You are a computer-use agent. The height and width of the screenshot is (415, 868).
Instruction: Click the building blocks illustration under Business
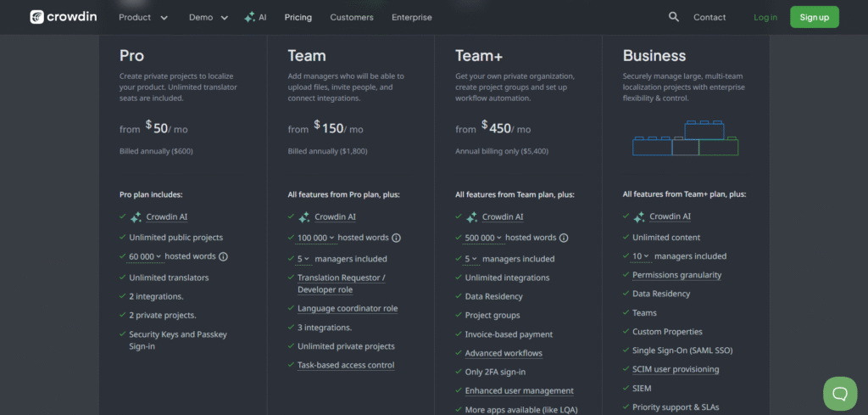[x=685, y=138]
